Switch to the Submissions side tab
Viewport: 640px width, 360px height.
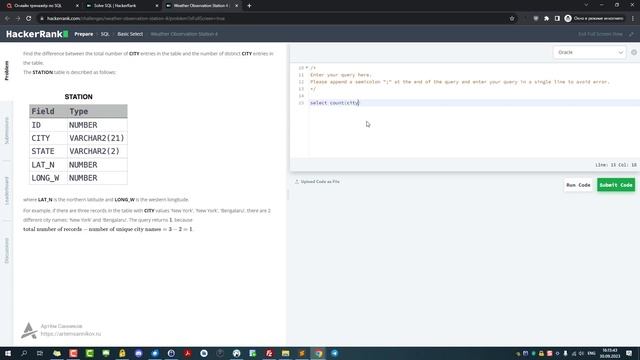point(7,130)
